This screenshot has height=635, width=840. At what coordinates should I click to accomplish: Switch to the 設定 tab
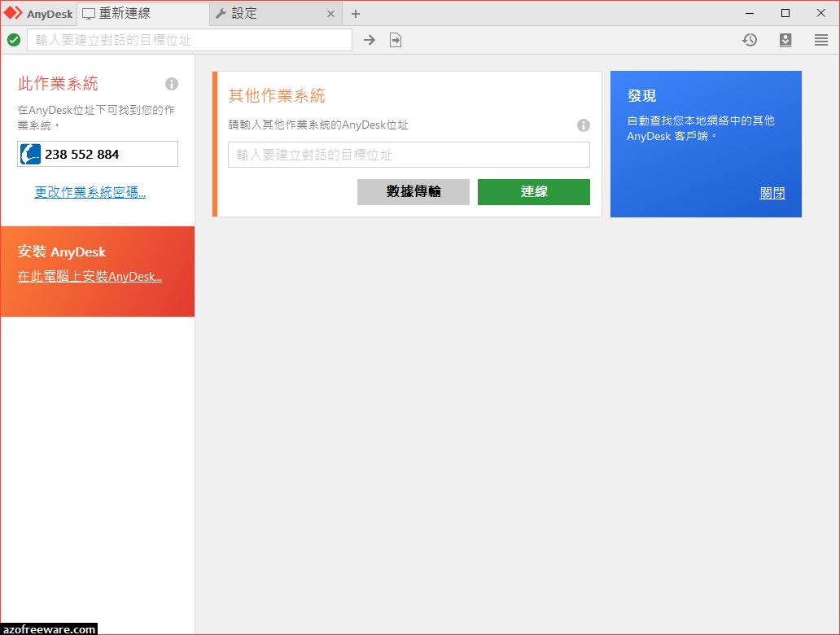click(x=277, y=13)
